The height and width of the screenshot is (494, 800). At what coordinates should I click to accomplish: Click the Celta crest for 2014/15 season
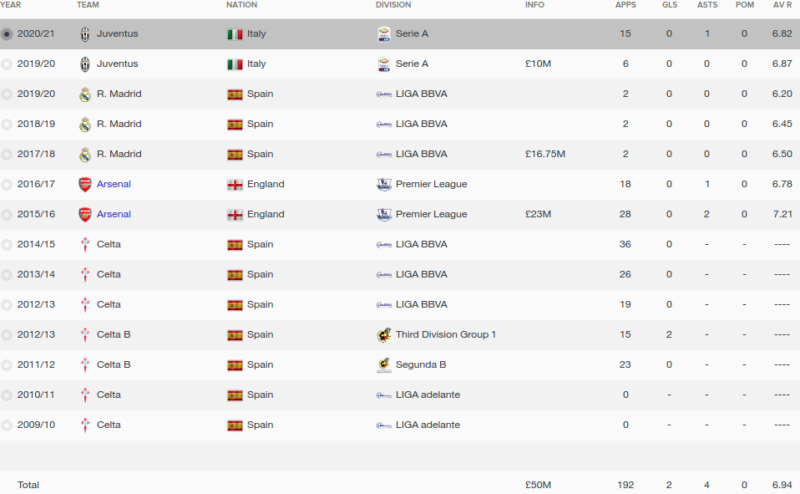(85, 244)
